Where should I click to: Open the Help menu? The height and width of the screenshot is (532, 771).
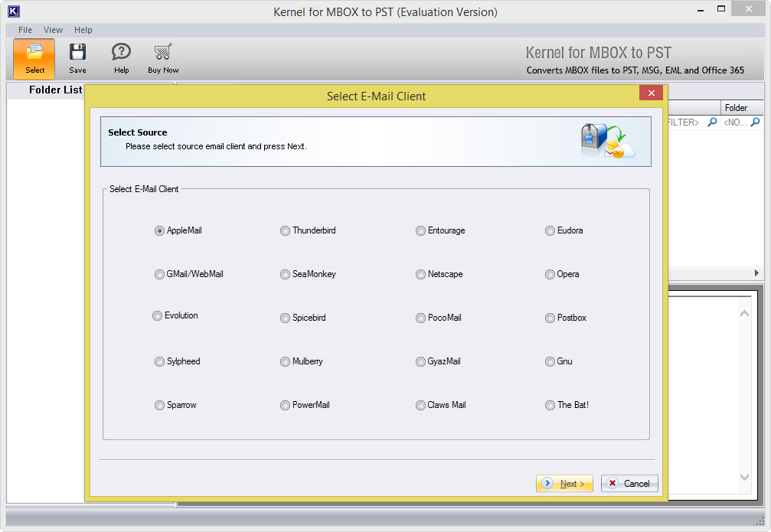coord(83,30)
